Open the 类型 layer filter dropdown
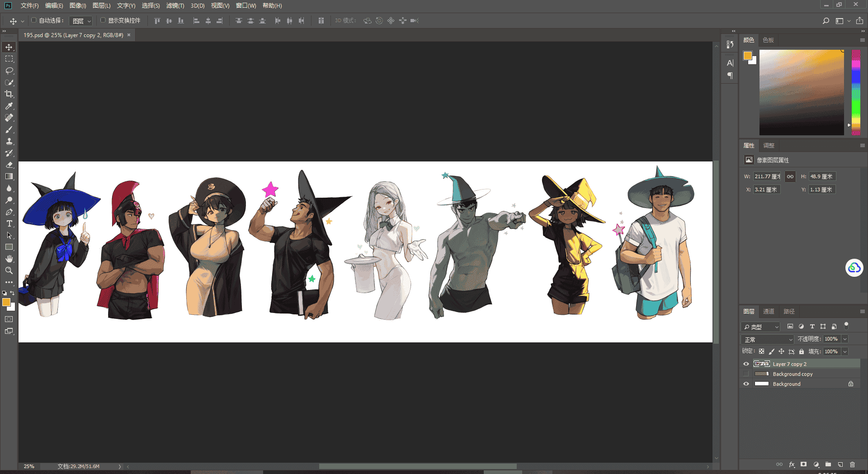The height and width of the screenshot is (474, 868). pyautogui.click(x=761, y=327)
